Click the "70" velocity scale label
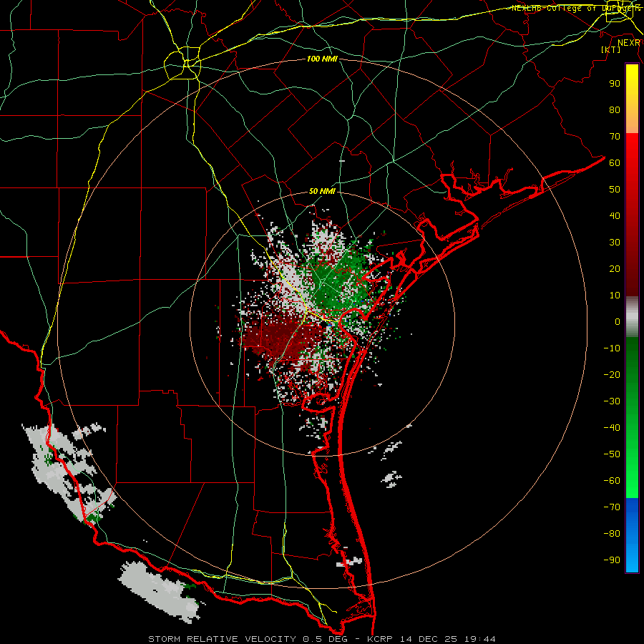This screenshot has width=644, height=644. [615, 137]
